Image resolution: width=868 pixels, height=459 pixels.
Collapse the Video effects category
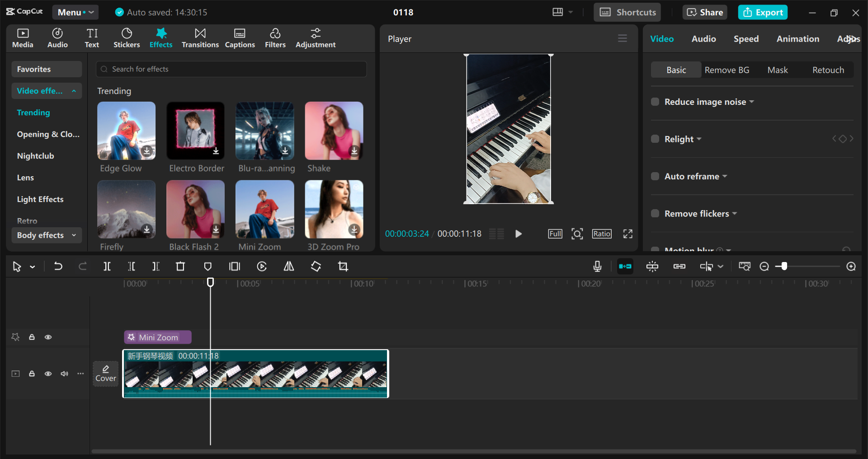click(x=74, y=91)
